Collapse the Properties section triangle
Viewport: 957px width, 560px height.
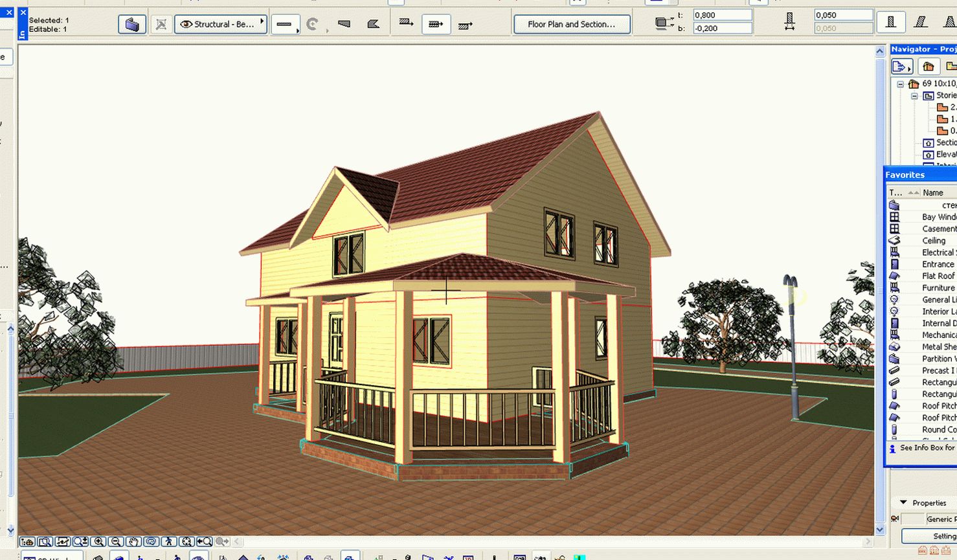[904, 502]
